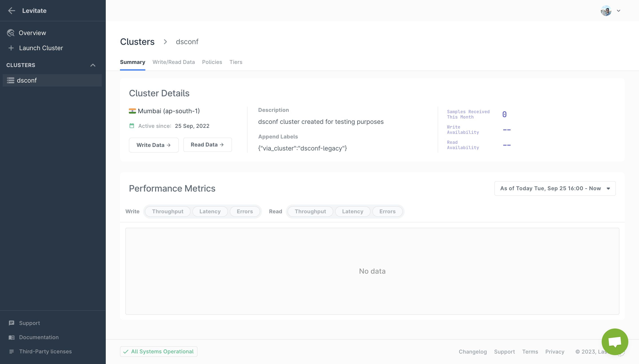Open Documentation from the sidebar
This screenshot has height=364, width=639.
(x=39, y=337)
